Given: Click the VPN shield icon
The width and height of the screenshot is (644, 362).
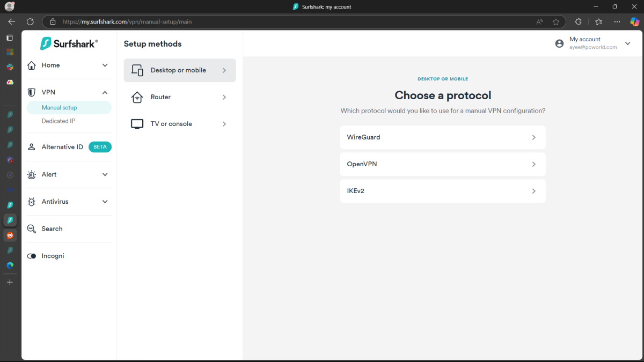Looking at the screenshot, I should pos(32,92).
